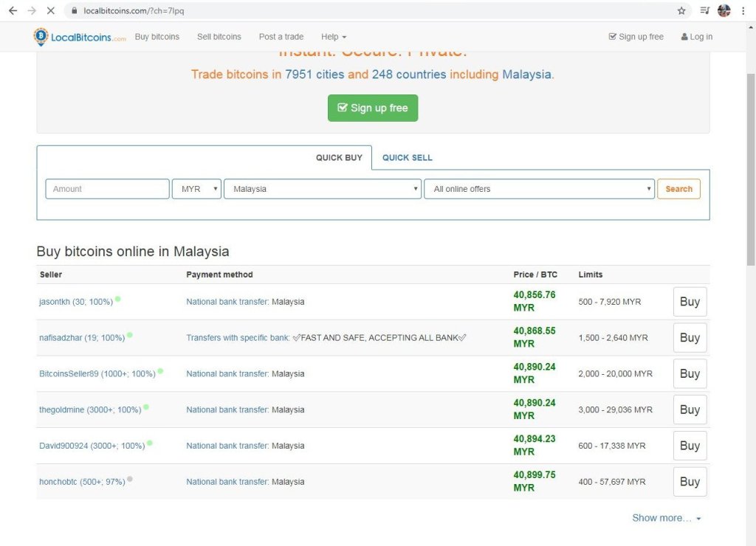Click the browser back arrow
Screen dimensions: 756x546
(13, 11)
